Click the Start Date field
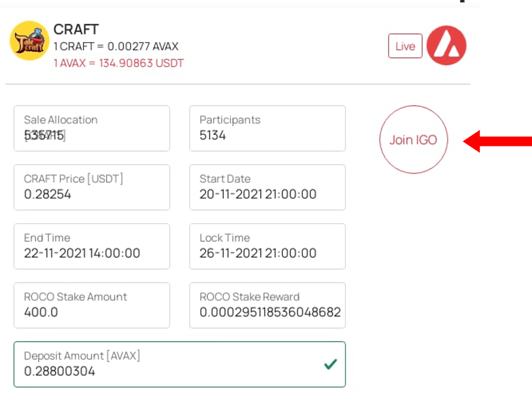 click(x=267, y=187)
